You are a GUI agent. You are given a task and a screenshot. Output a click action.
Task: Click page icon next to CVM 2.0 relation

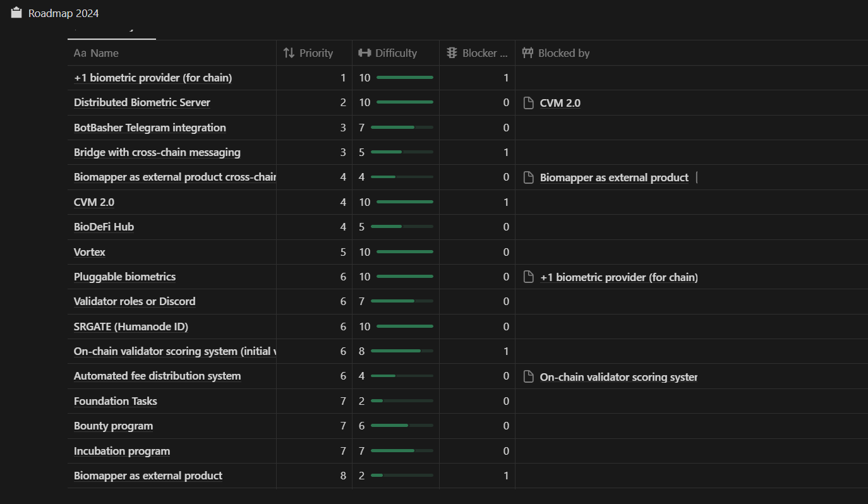coord(529,103)
